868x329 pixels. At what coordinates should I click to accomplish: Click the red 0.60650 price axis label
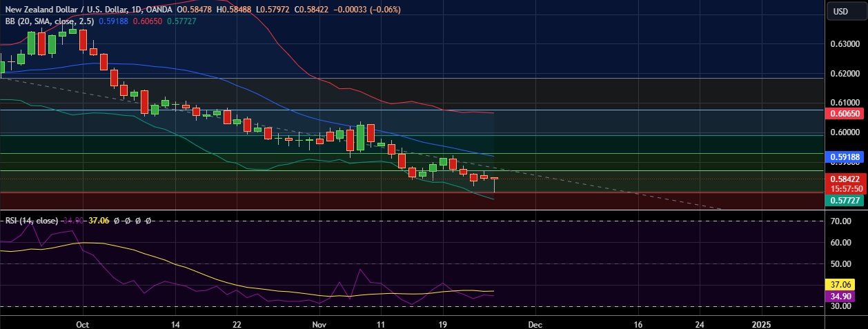[x=845, y=112]
